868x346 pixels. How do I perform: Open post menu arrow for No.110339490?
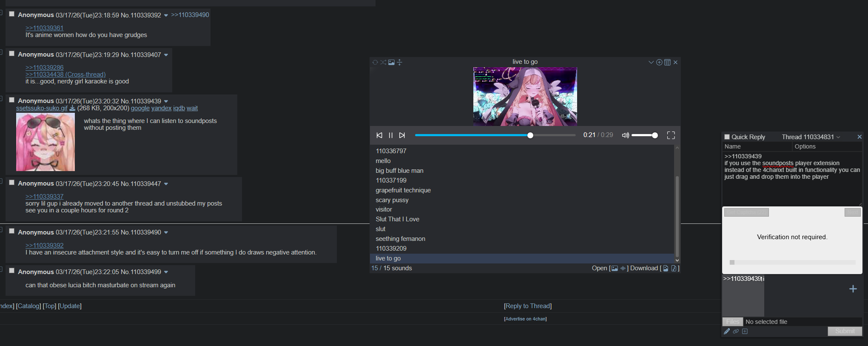(x=166, y=233)
